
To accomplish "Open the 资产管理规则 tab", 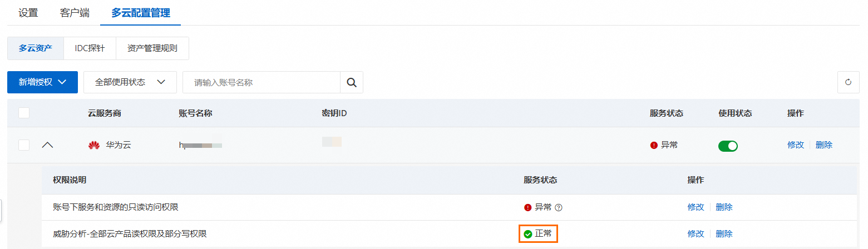I will pos(152,48).
